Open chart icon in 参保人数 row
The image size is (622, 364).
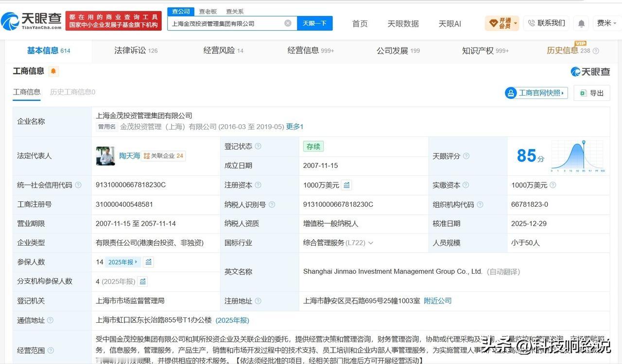click(149, 262)
